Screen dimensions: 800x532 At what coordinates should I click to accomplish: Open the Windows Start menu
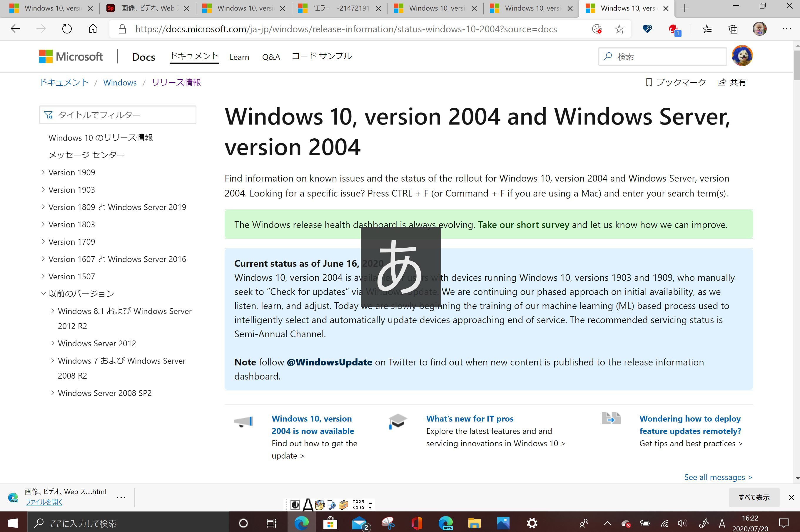(x=13, y=523)
